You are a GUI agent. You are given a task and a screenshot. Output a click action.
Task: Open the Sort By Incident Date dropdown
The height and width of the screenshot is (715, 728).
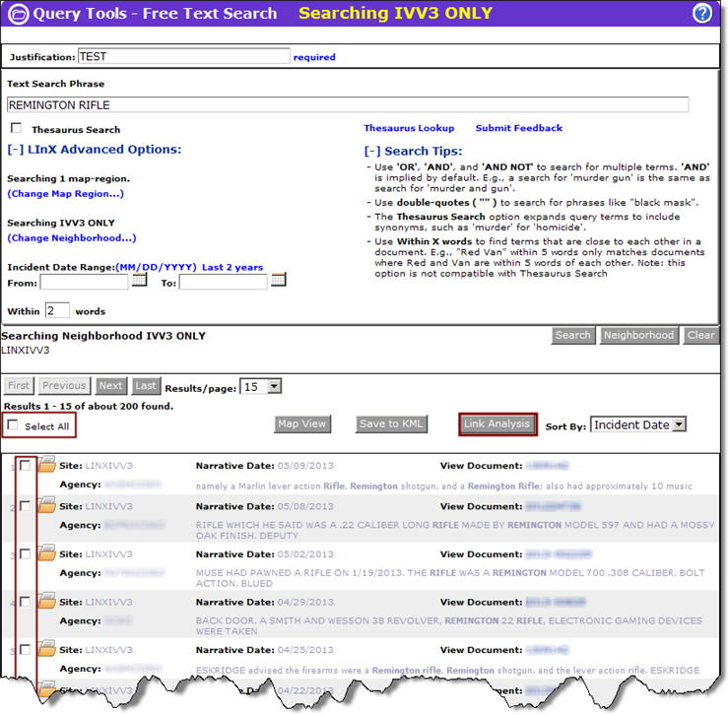click(x=638, y=424)
